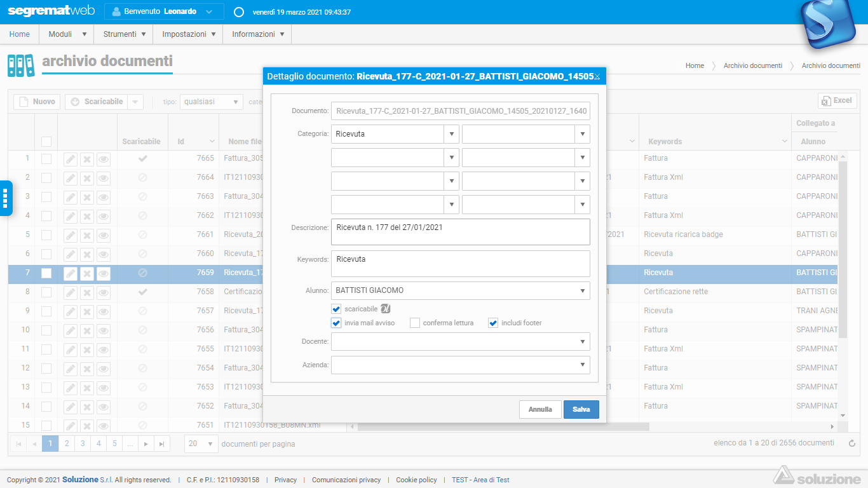Click the delete X icon in row 6
Viewport: 868px width, 488px height.
click(87, 254)
